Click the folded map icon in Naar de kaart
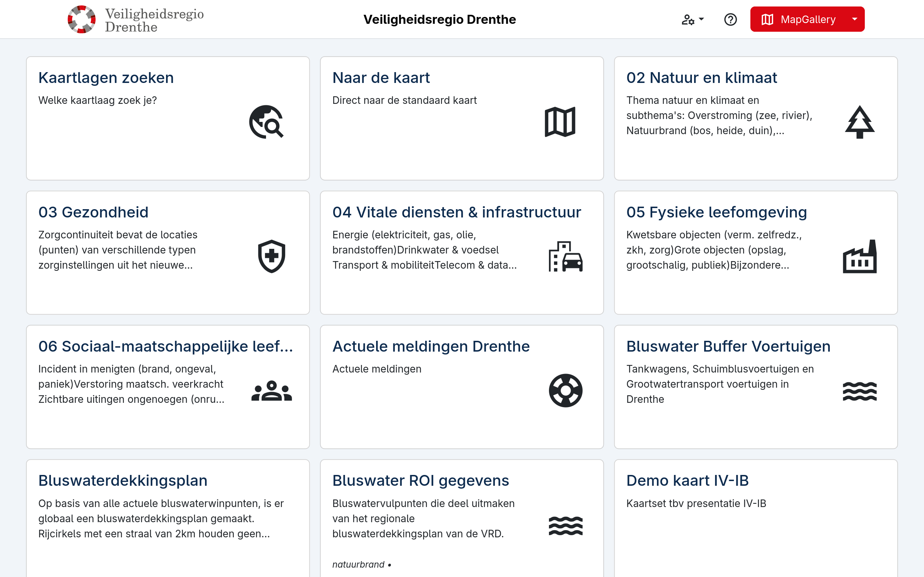The width and height of the screenshot is (924, 577). (560, 122)
